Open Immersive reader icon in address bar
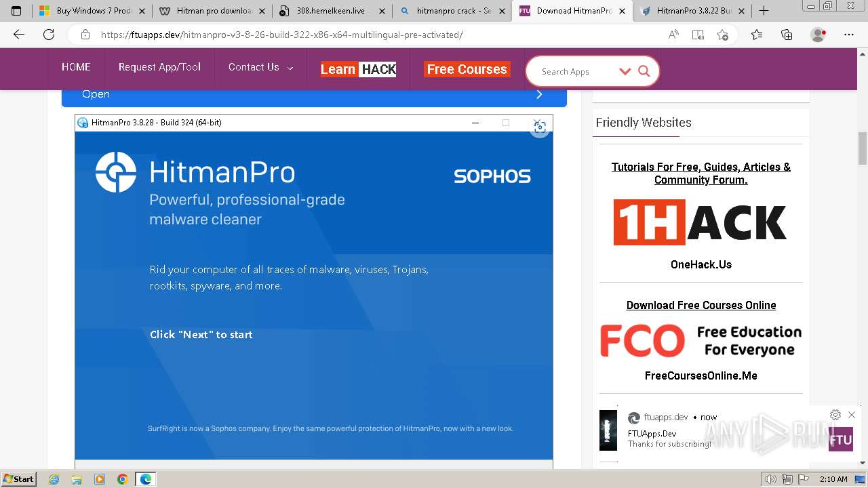868x488 pixels. pyautogui.click(x=698, y=35)
